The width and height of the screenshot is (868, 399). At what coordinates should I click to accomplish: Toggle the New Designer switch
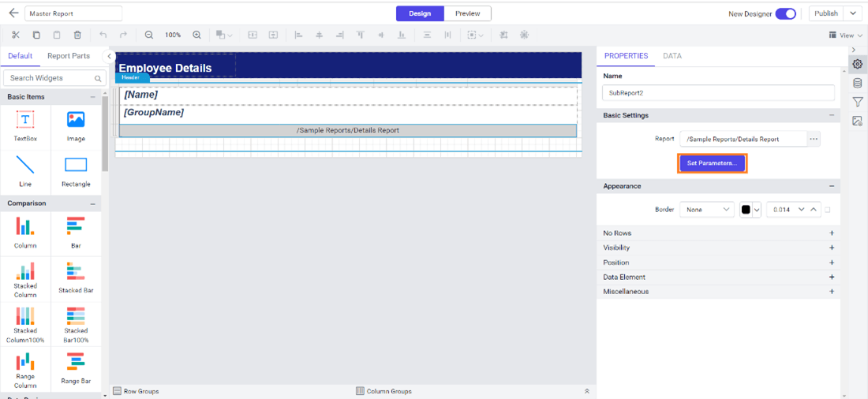point(785,14)
